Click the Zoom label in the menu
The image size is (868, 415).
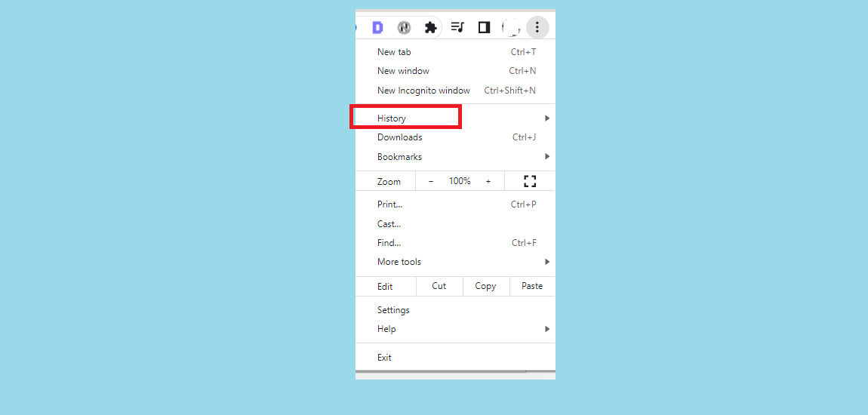[389, 182]
